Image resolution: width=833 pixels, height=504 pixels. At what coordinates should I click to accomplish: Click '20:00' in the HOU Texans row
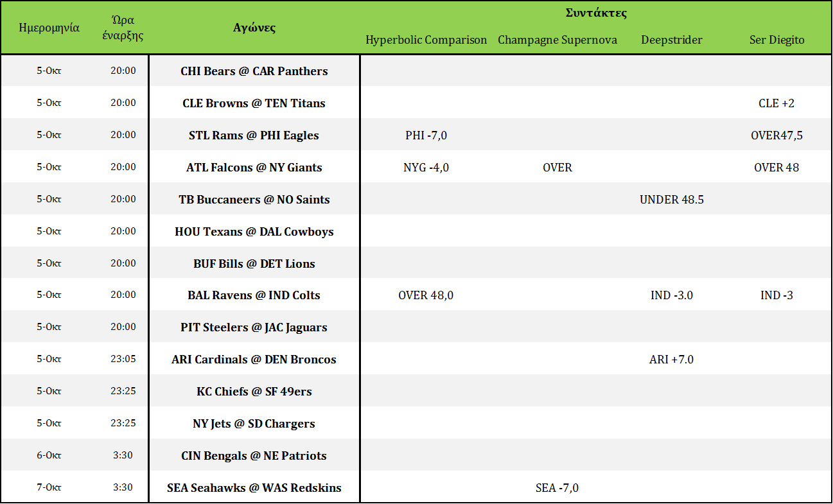coord(123,231)
